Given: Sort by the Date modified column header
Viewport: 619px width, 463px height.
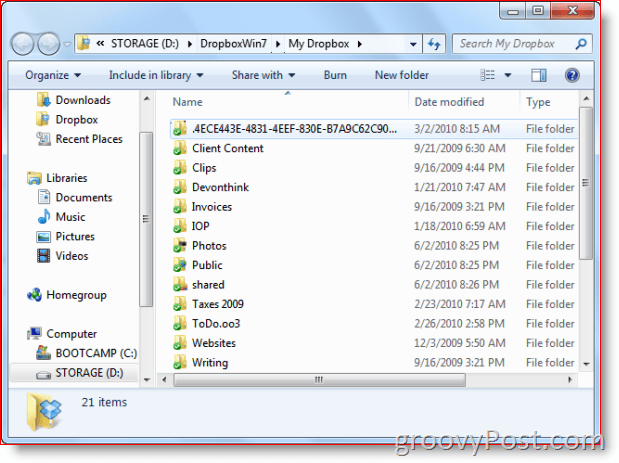Looking at the screenshot, I should (x=449, y=102).
